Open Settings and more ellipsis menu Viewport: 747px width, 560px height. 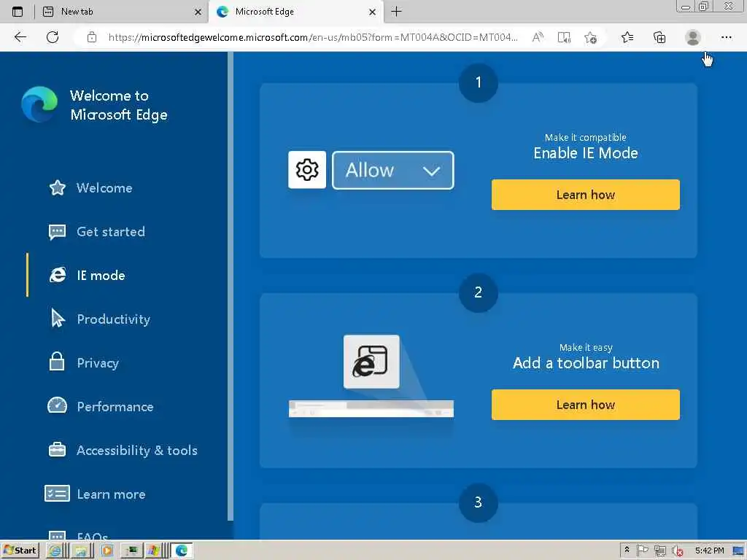pyautogui.click(x=726, y=37)
